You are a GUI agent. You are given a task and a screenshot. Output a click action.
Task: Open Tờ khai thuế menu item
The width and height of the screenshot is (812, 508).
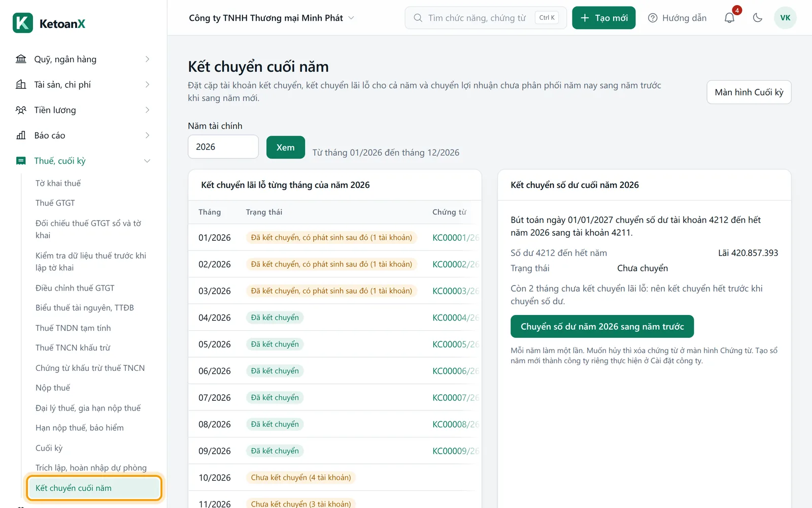click(58, 183)
